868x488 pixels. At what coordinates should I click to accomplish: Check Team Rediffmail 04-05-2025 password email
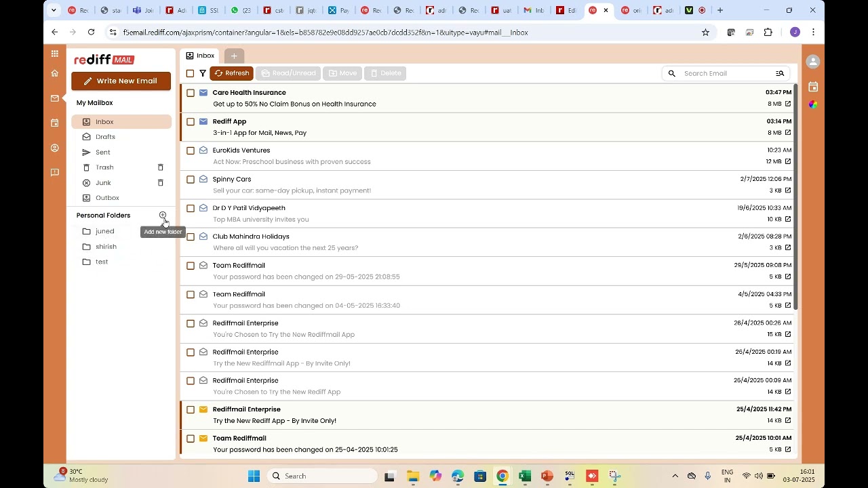191,294
